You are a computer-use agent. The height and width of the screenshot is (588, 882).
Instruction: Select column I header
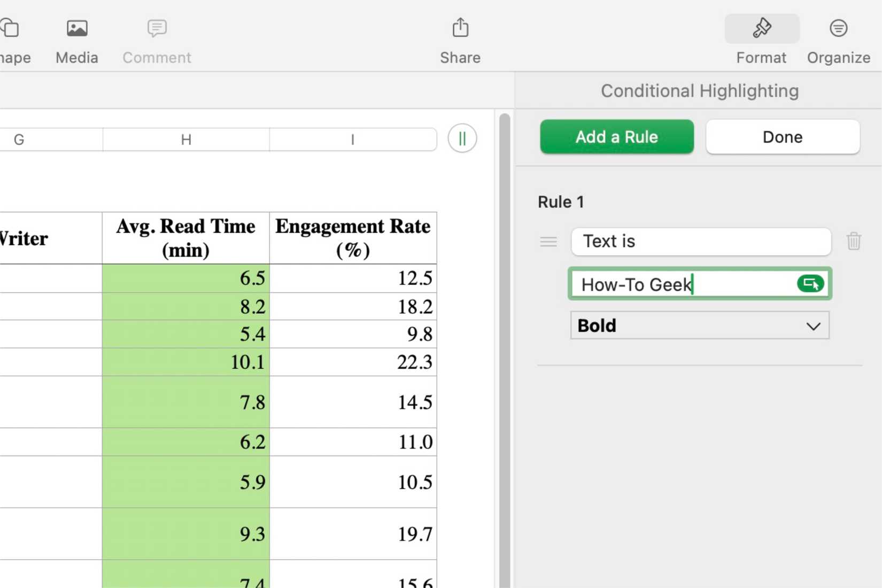point(353,140)
